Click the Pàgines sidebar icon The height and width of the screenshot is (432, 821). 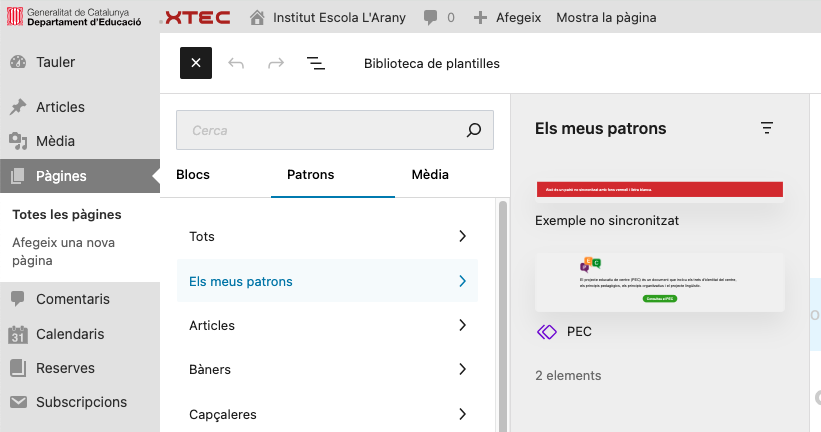18,176
